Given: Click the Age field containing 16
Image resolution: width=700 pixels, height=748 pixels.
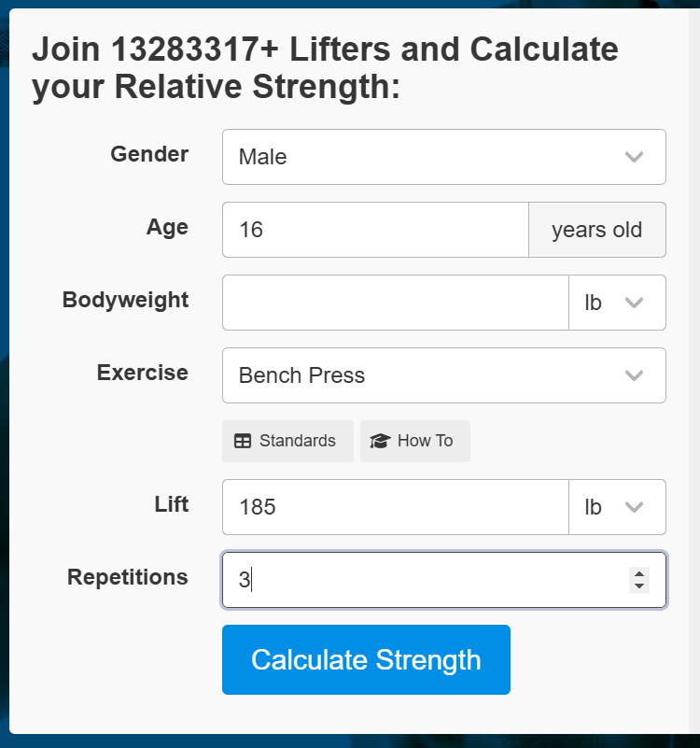Looking at the screenshot, I should (x=375, y=230).
